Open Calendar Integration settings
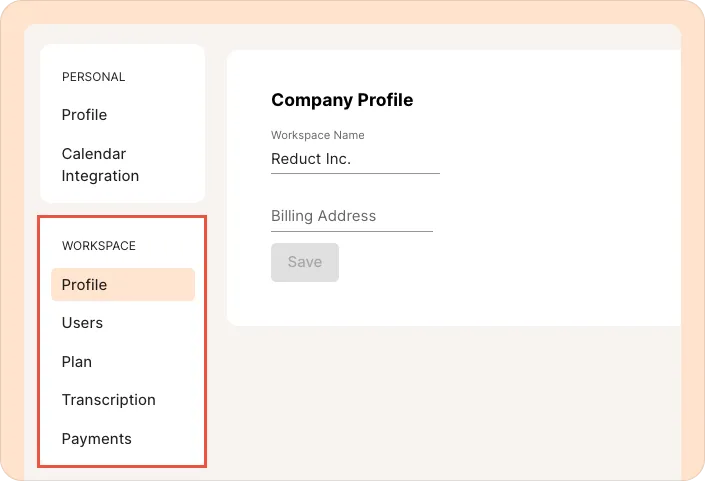705x481 pixels. point(100,165)
